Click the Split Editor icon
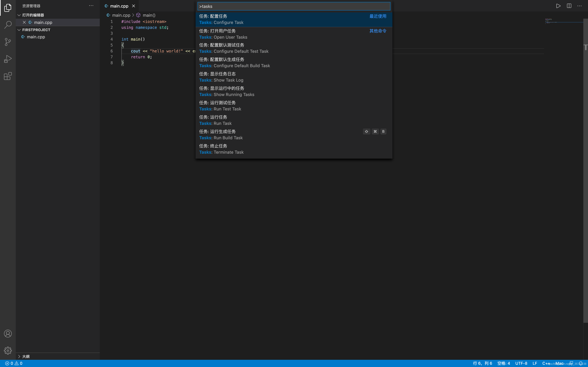Screen dimensions: 588x367 click(569, 6)
